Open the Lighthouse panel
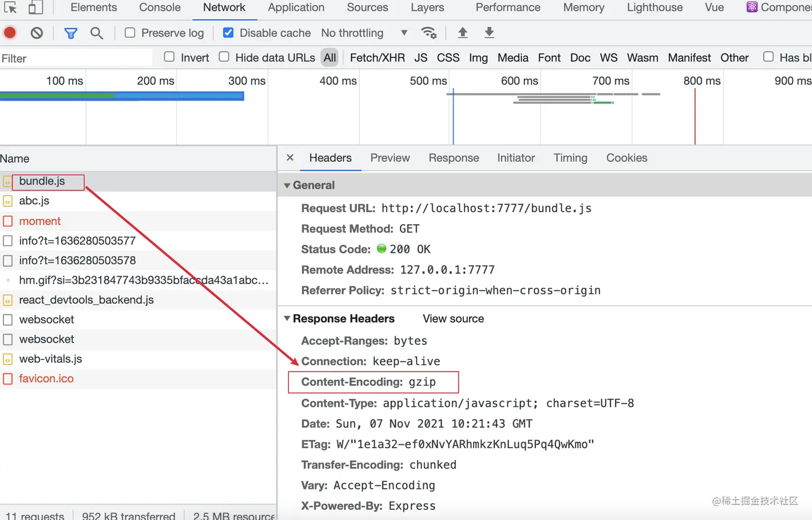 [655, 8]
